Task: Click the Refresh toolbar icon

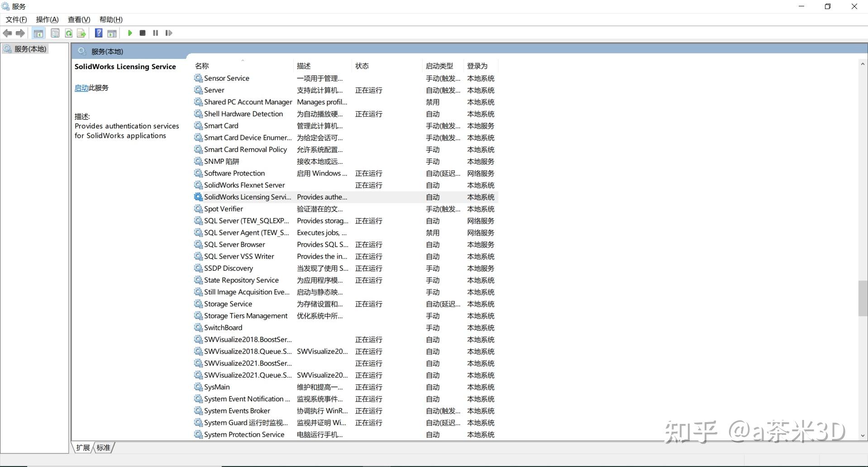Action: (68, 33)
